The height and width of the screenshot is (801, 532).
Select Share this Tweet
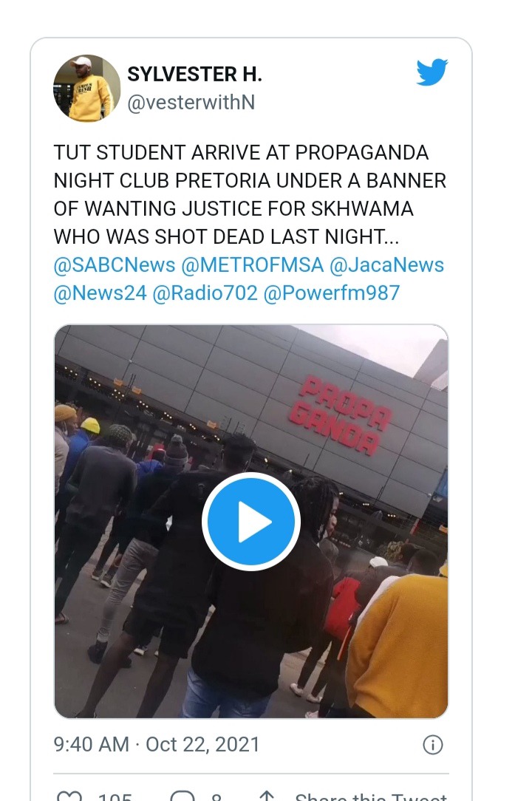[371, 796]
